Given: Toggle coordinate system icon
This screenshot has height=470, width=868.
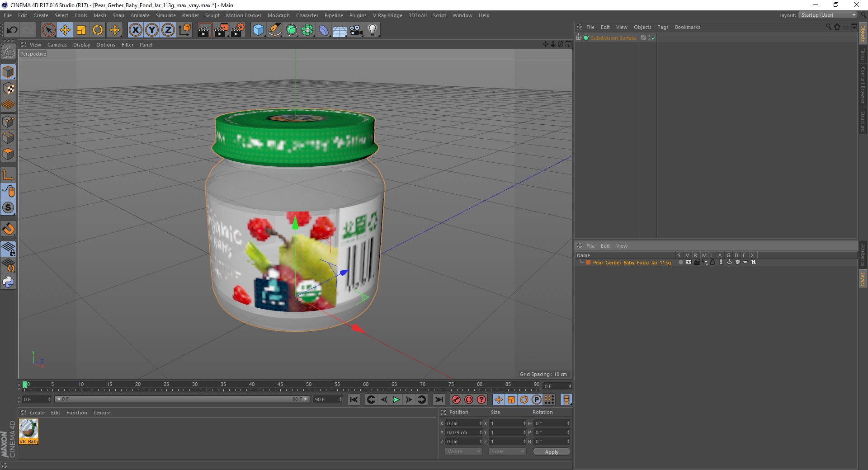Looking at the screenshot, I should pyautogui.click(x=184, y=30).
